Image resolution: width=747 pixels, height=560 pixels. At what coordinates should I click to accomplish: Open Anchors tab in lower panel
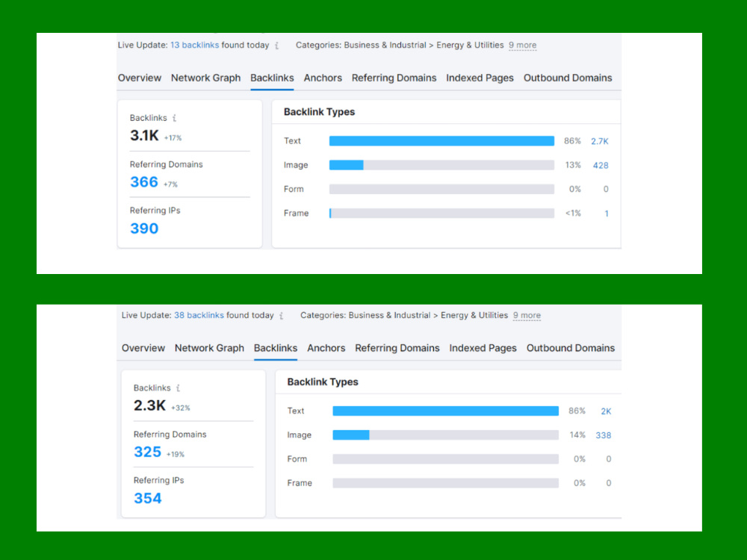point(326,348)
